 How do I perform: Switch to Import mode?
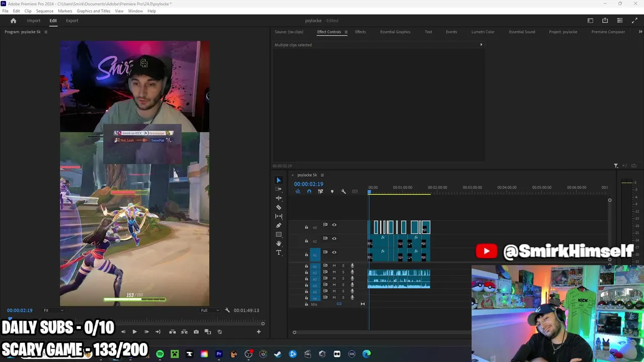click(x=34, y=21)
